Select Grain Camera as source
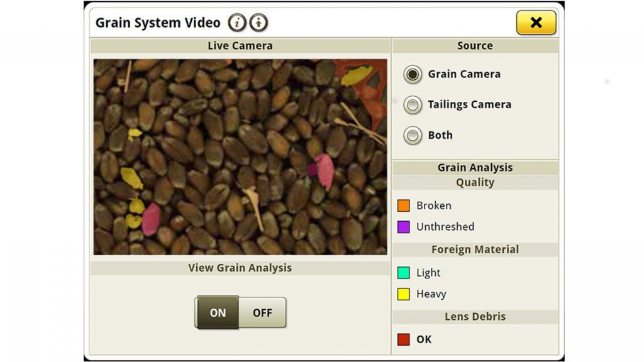Viewport: 644px width, 362px height. click(x=413, y=74)
